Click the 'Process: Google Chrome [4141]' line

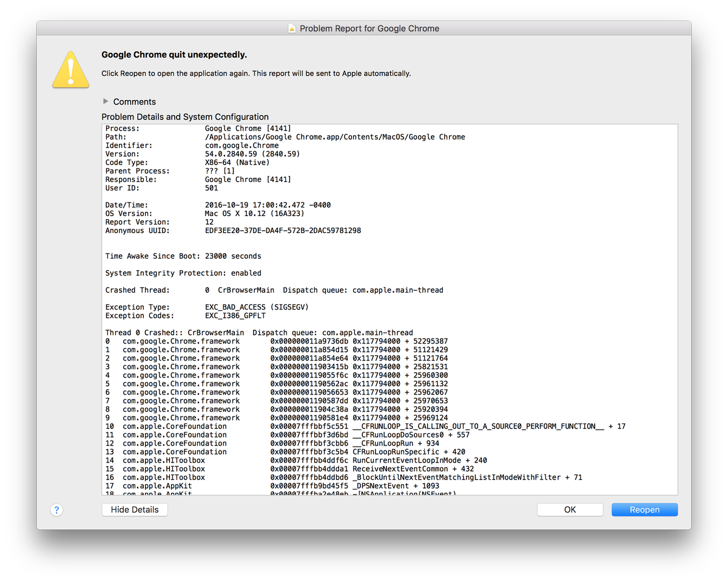[x=198, y=129]
